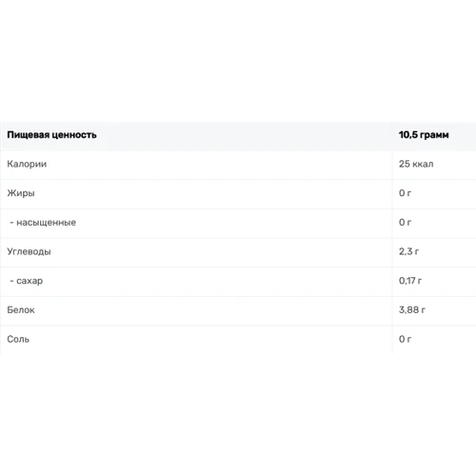Click the middle of the header row
The height and width of the screenshot is (476, 476).
(238, 135)
